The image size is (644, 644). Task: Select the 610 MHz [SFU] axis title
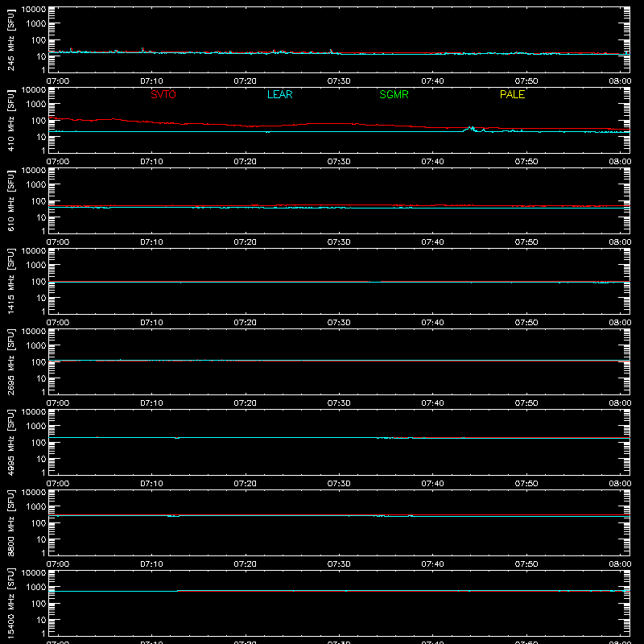coord(11,200)
